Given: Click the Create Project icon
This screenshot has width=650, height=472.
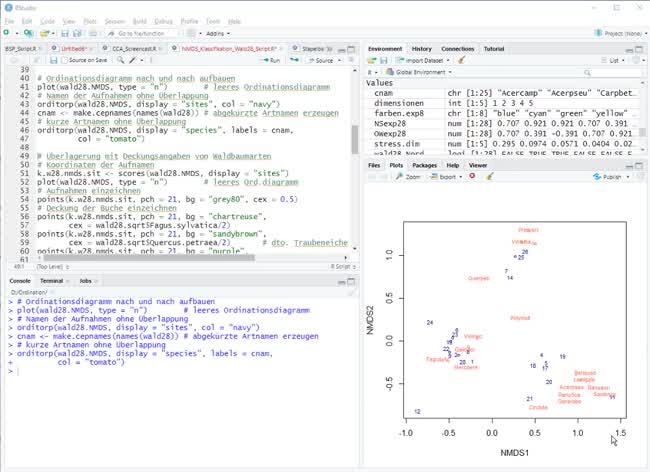Looking at the screenshot, I should point(28,33).
